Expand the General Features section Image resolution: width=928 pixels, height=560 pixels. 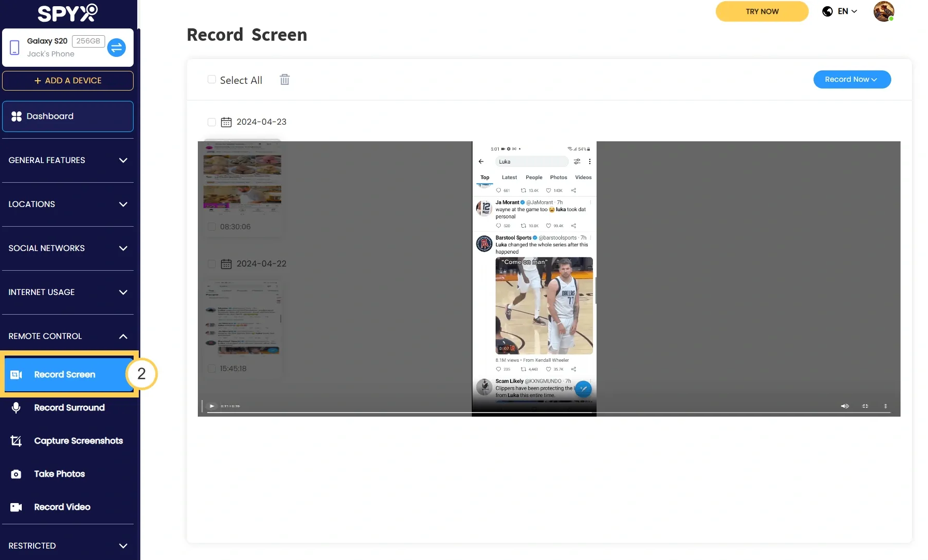point(68,160)
